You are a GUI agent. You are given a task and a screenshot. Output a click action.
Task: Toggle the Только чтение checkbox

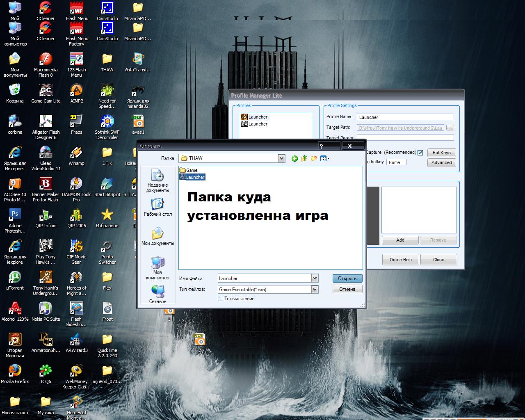[220, 299]
